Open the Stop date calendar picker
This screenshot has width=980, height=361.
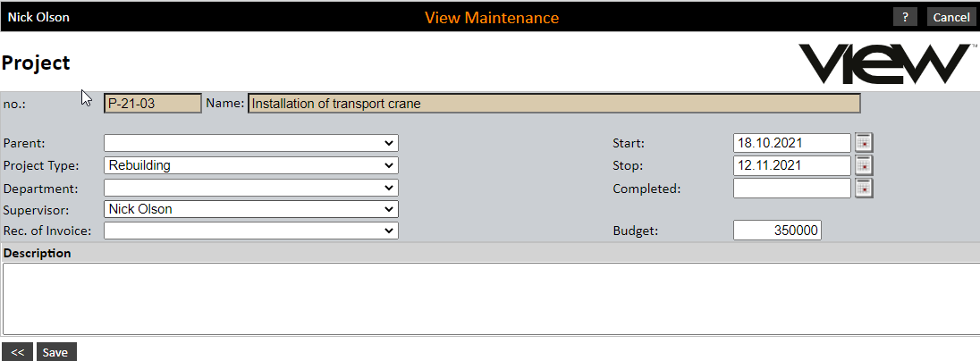pyautogui.click(x=864, y=165)
